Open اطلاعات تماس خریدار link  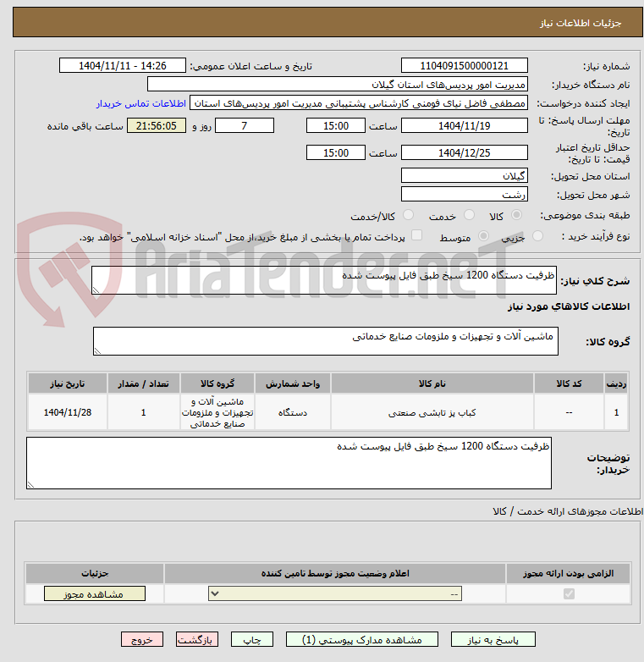[141, 103]
